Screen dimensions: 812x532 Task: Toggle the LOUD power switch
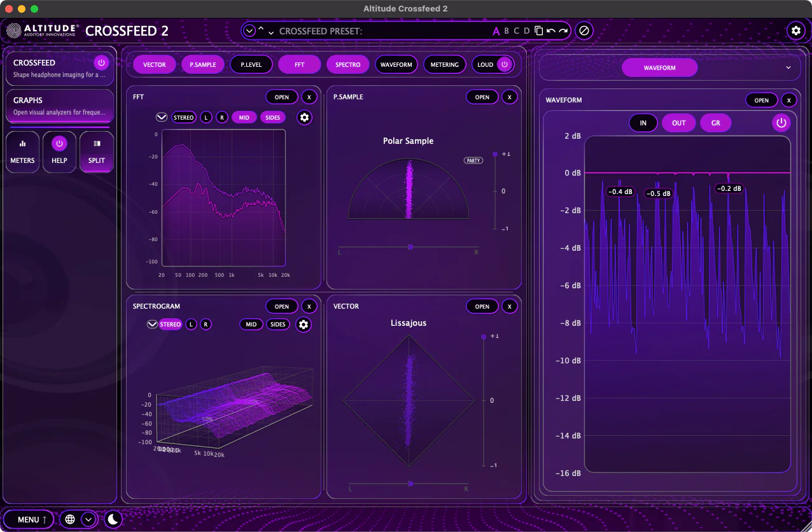click(x=505, y=64)
